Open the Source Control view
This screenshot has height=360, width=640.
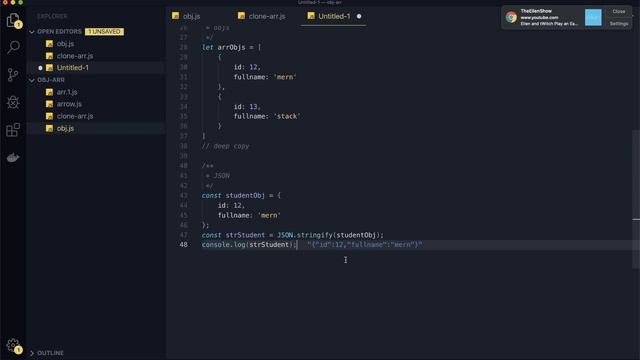13,75
